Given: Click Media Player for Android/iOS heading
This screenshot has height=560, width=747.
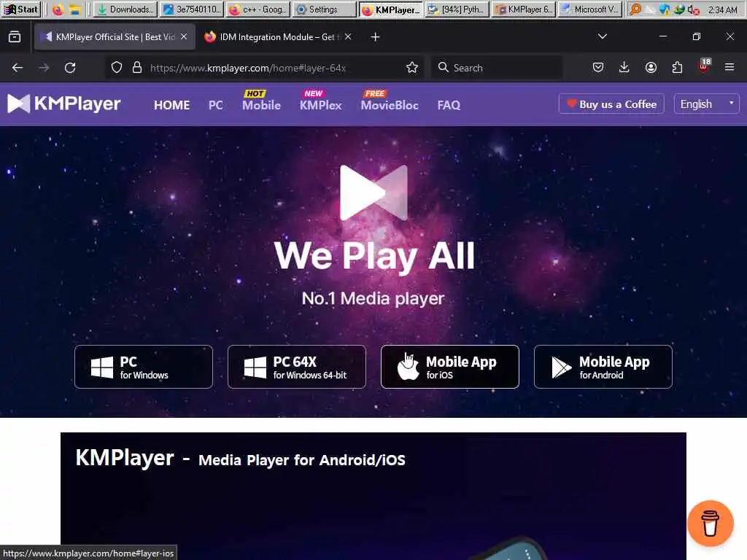Looking at the screenshot, I should pos(301,460).
